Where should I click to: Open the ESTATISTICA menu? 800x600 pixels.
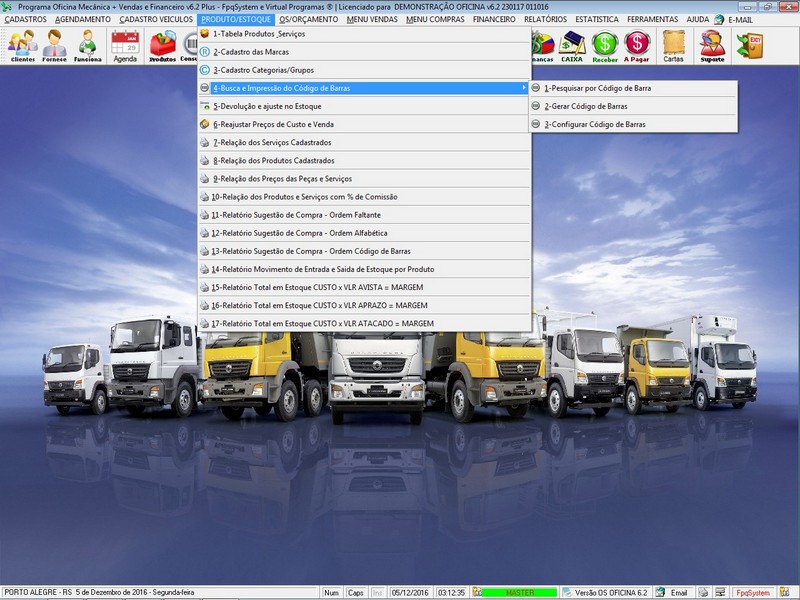[597, 19]
